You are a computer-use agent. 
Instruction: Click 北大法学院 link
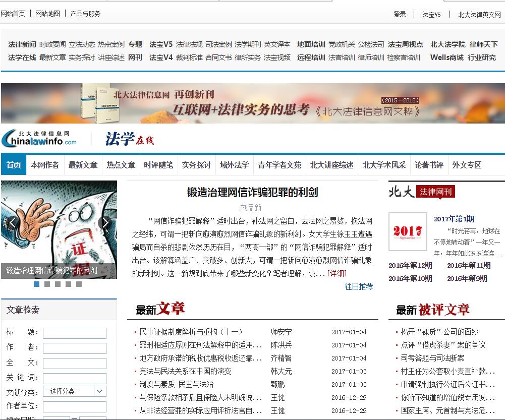point(448,44)
